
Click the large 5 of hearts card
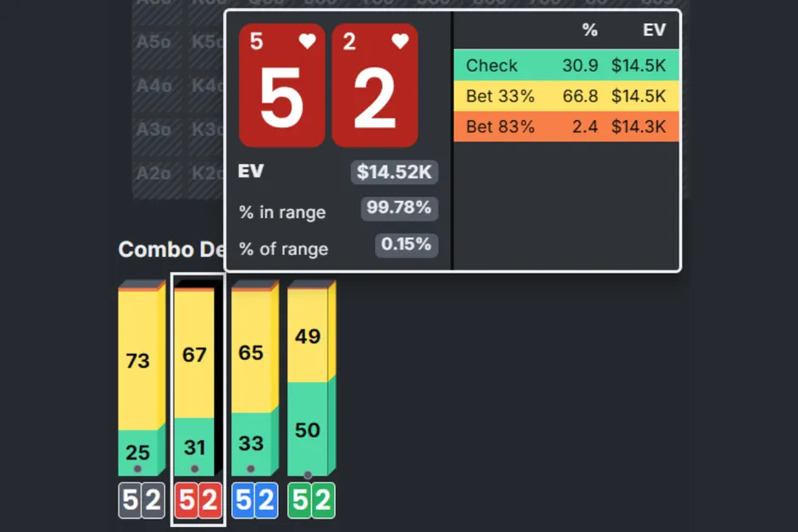(x=281, y=85)
